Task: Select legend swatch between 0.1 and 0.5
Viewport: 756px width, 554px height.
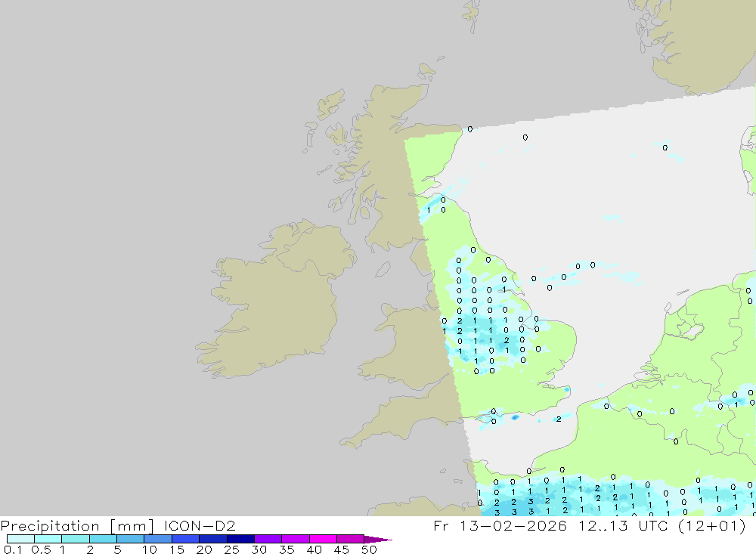Action: pos(20,539)
